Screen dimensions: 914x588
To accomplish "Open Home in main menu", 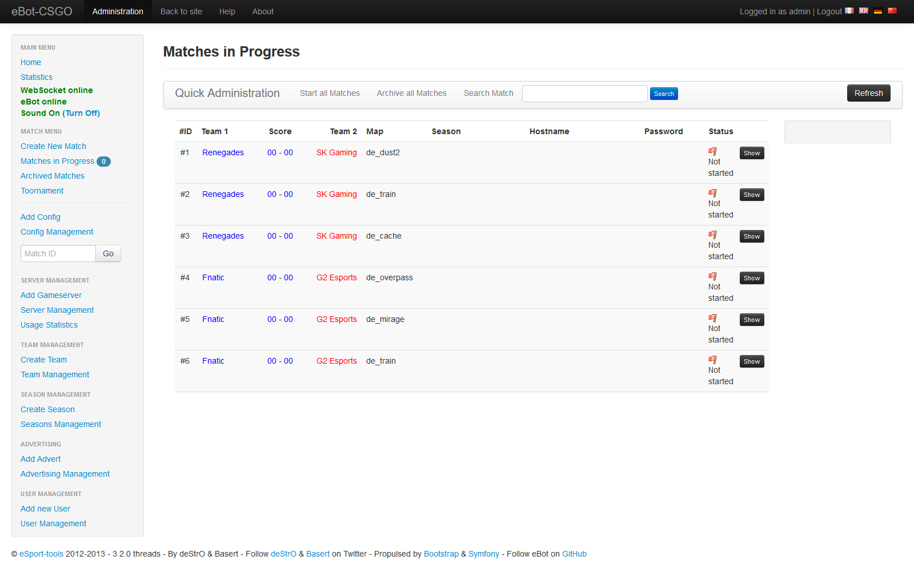I will (31, 62).
